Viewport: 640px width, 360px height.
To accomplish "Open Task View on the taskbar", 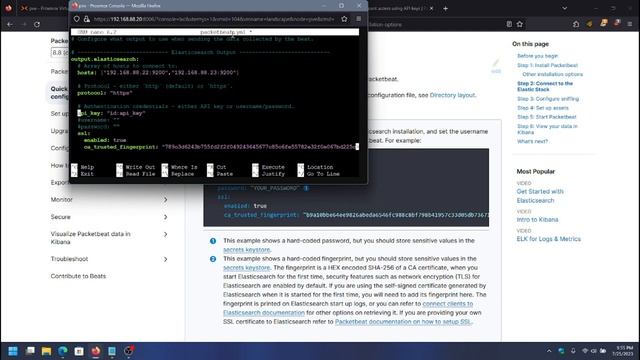I will tap(30, 351).
